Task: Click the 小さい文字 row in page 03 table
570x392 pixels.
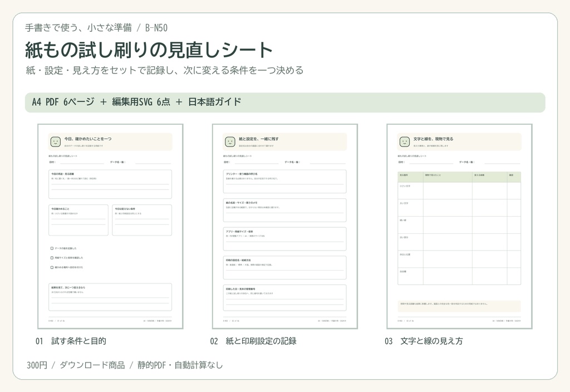Action: 459,190
